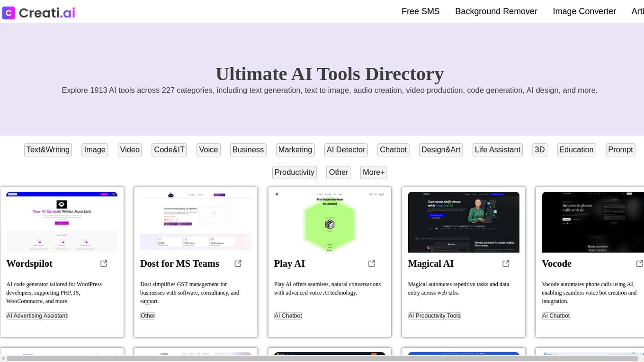Click the 'Explore 1913 AI tools' subtitle
The height and width of the screenshot is (362, 644).
tap(330, 90)
